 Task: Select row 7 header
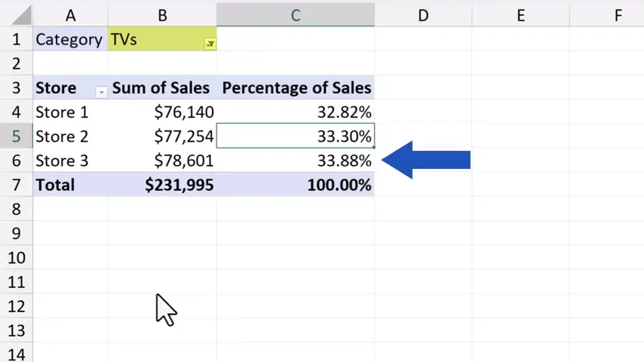[x=16, y=185]
